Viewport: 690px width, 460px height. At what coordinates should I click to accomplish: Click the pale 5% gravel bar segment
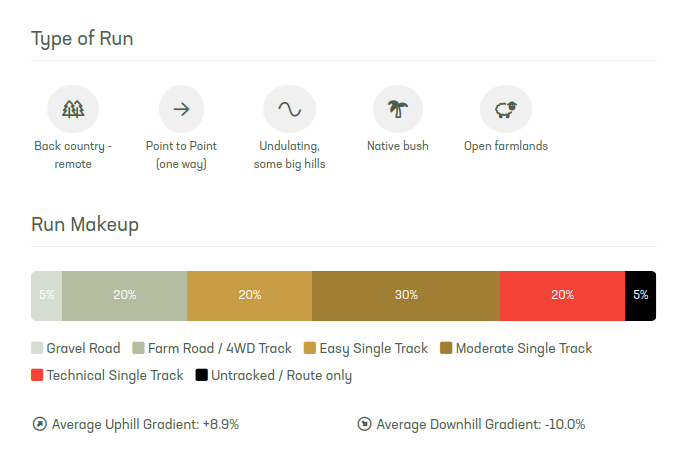point(47,296)
